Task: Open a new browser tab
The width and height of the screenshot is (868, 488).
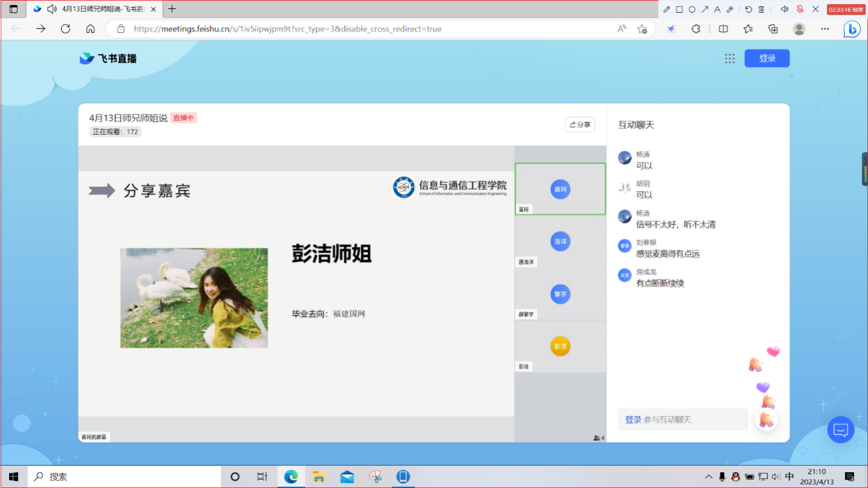Action: click(x=172, y=9)
